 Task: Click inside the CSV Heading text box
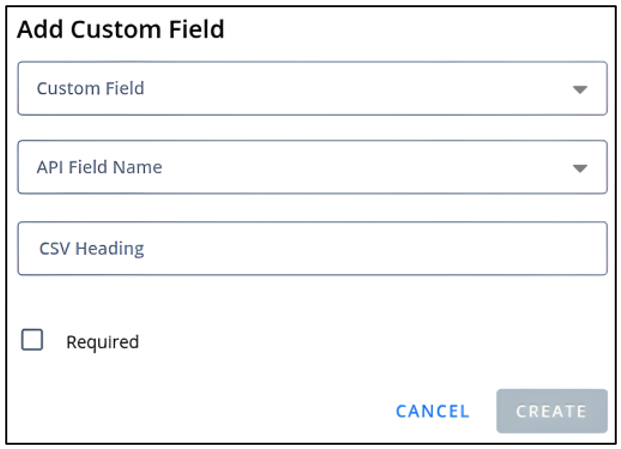(312, 248)
